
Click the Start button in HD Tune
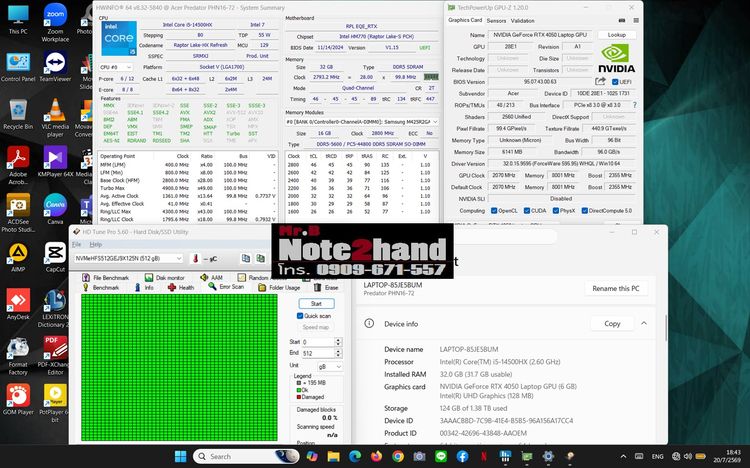tap(316, 303)
